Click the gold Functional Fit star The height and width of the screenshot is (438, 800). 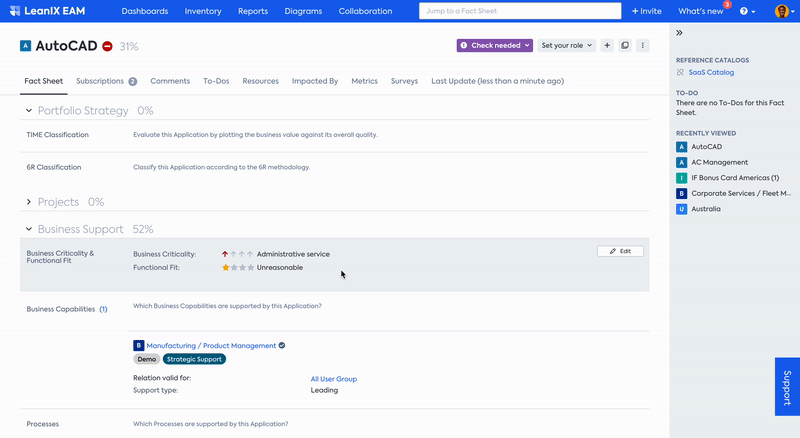tap(226, 267)
